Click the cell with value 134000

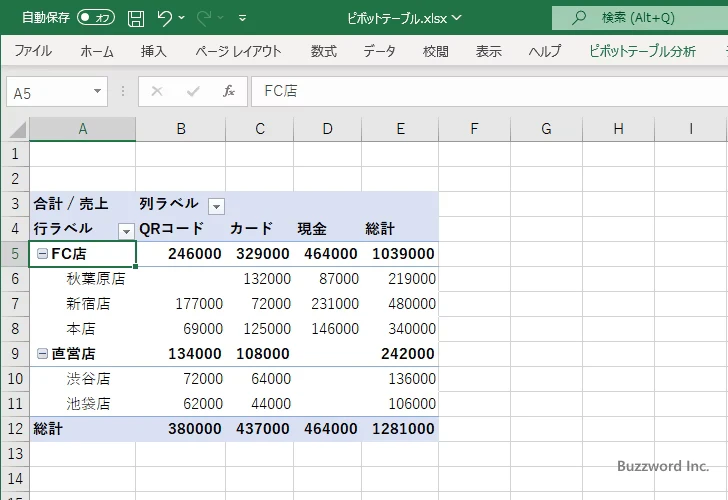click(181, 354)
